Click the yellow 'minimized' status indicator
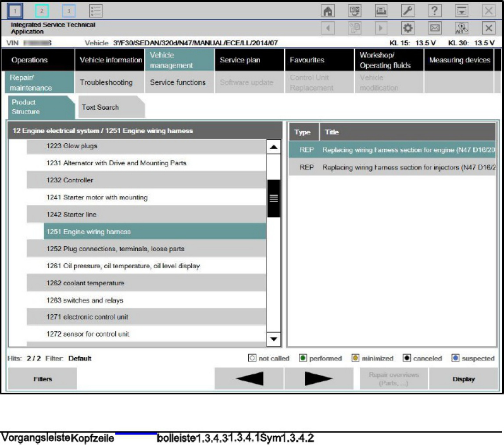This screenshot has width=504, height=445. coord(355,358)
